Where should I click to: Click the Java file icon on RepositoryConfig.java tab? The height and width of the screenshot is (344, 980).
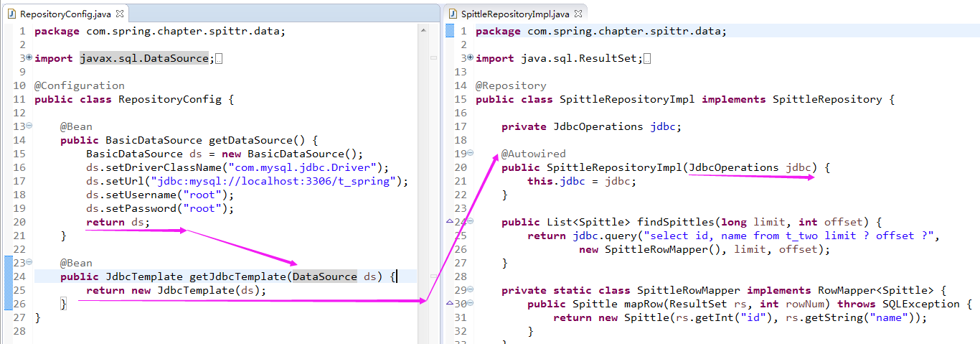click(x=12, y=14)
